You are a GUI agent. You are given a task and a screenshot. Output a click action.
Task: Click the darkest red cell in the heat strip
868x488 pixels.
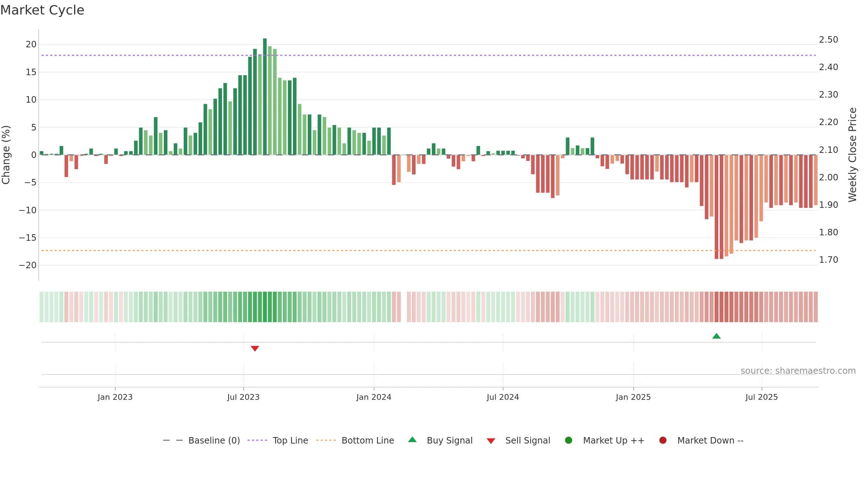[x=716, y=307]
